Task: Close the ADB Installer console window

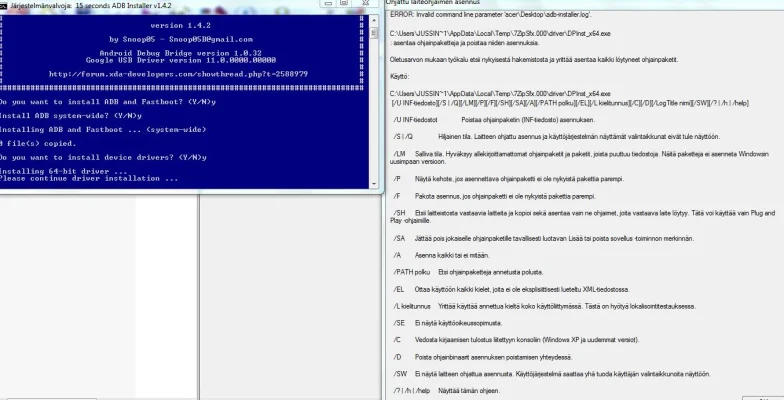Action: coord(367,5)
